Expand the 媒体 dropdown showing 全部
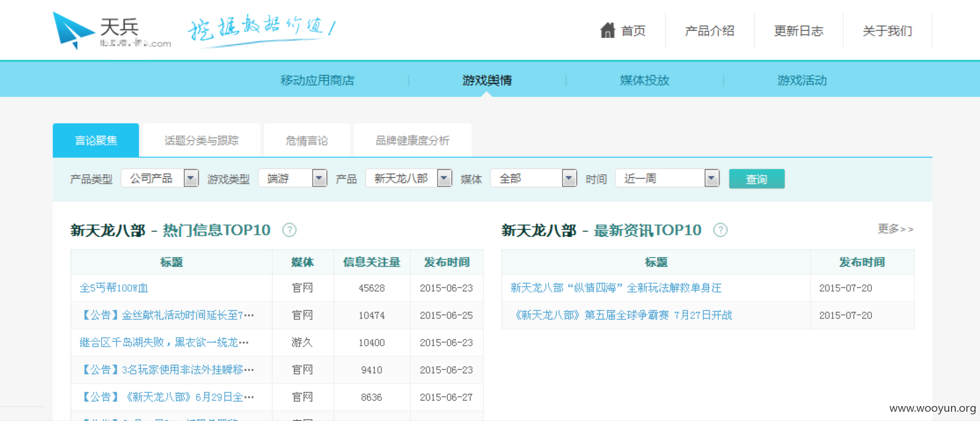 tap(534, 178)
